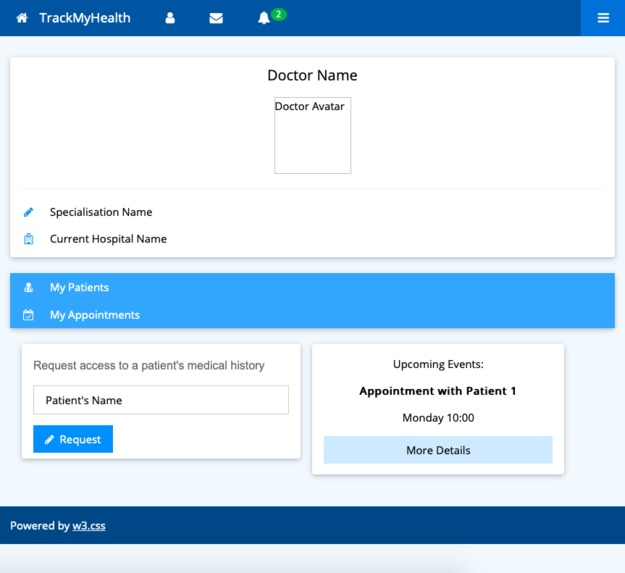
Task: Open the My Appointments section
Action: (x=312, y=315)
